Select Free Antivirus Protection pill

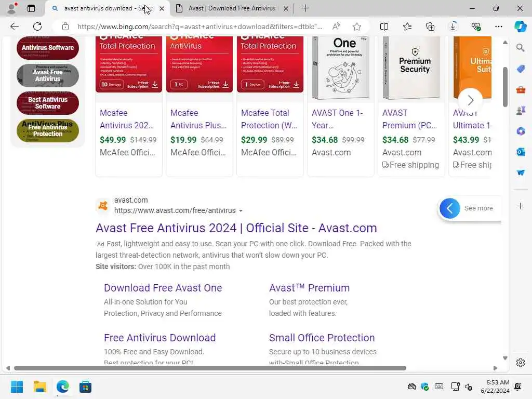coord(47,130)
